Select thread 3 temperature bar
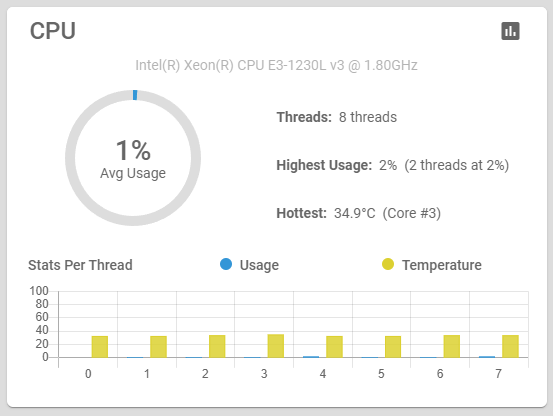553x416 pixels. click(x=276, y=346)
